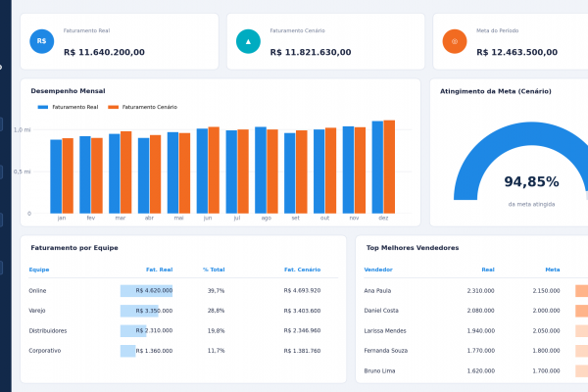Click the R$ 3.403.600 scenario cell
The image size is (588, 392).
coord(302,311)
